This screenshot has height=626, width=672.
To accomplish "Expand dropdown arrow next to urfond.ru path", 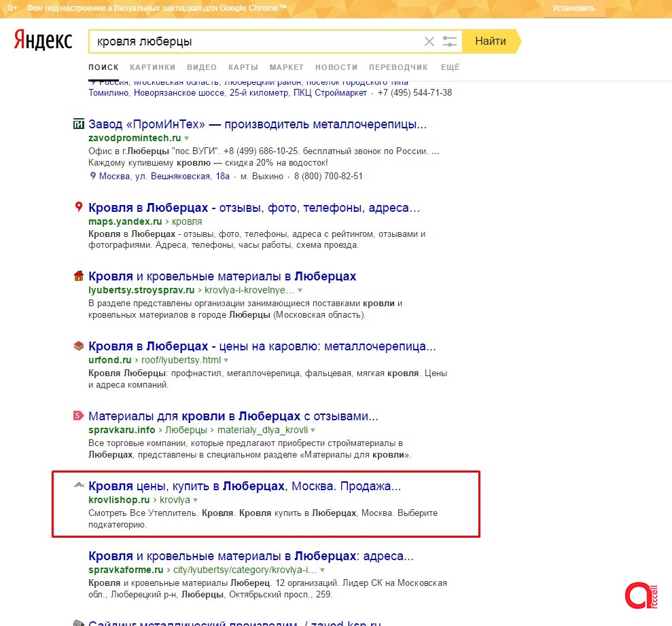I will point(226,360).
